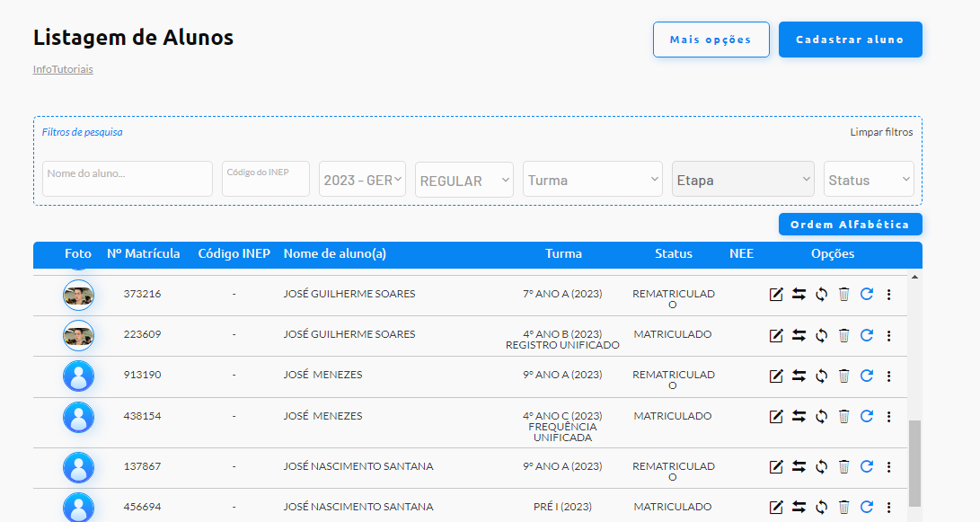This screenshot has width=980, height=522.
Task: Edit student with matrícula 223609
Action: (x=775, y=336)
